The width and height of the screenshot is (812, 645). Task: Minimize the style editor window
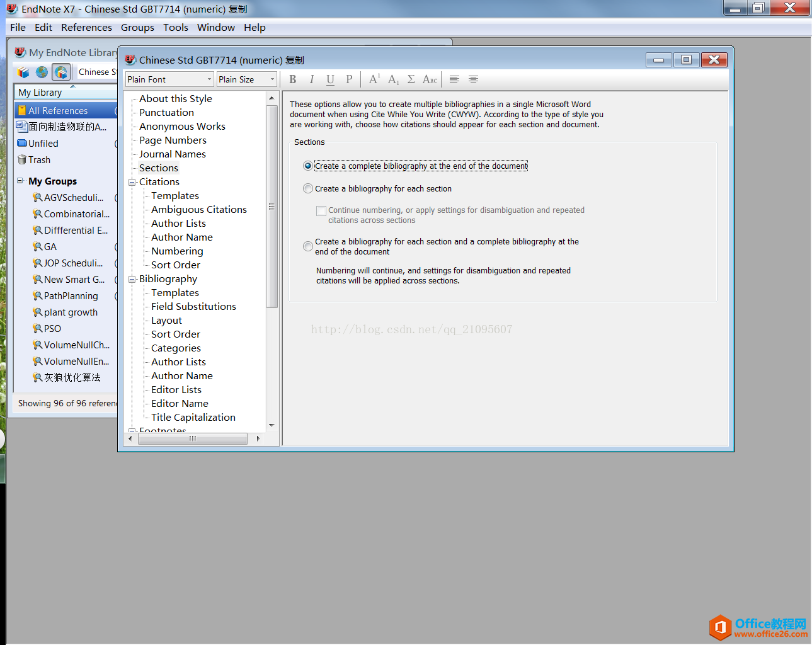click(x=658, y=60)
